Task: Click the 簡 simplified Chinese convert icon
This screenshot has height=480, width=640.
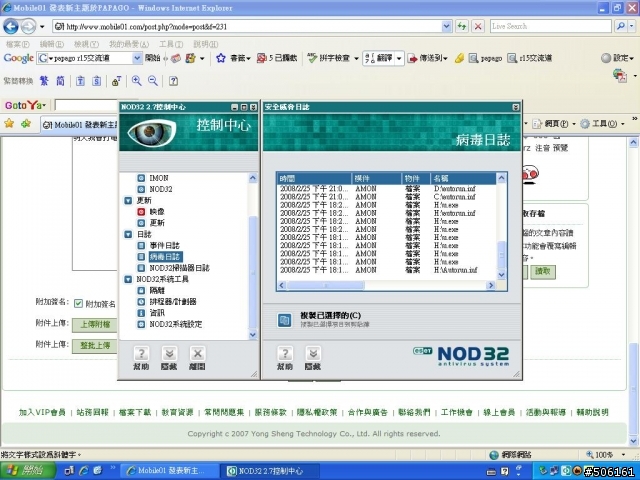Action: [60, 81]
